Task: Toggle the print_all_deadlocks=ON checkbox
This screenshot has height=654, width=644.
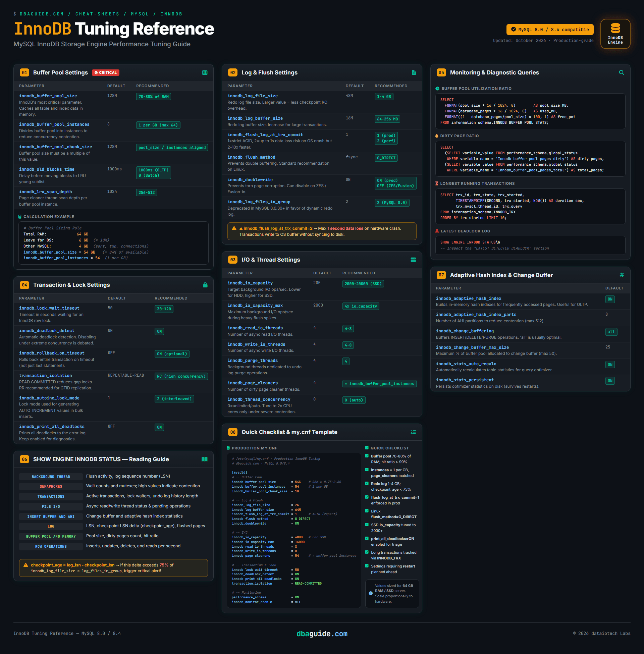Action: 367,539
